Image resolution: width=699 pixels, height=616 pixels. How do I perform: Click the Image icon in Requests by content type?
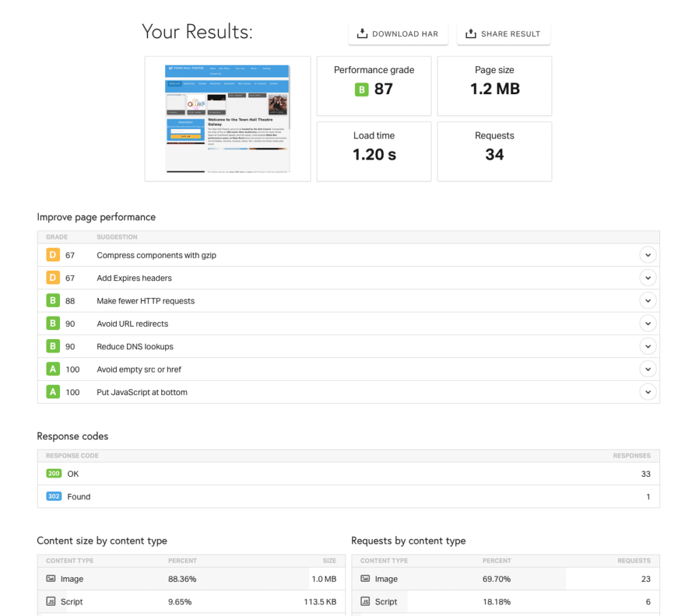pyautogui.click(x=365, y=578)
